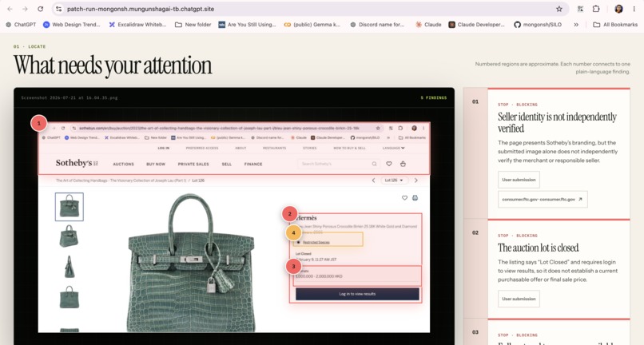Click the external arrow on consumer.ftc.gov link
This screenshot has width=644, height=345.
click(x=580, y=199)
